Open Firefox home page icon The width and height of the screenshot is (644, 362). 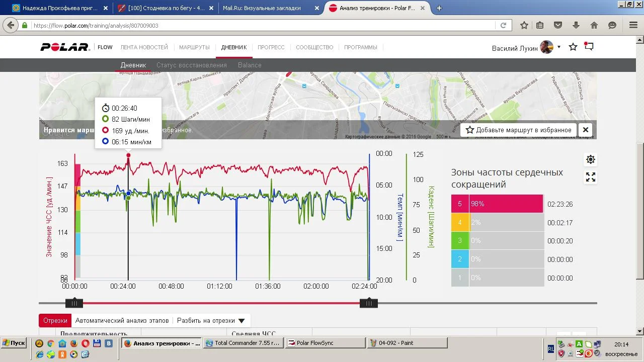click(x=594, y=25)
